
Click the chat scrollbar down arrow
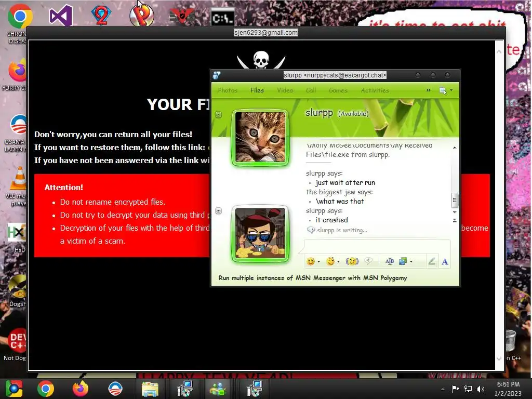click(455, 212)
